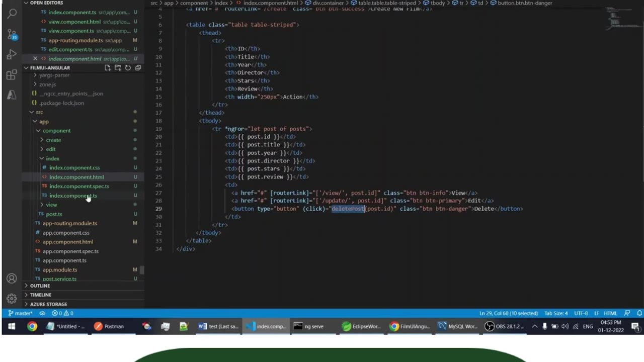The image size is (644, 362).
Task: Open view.component.html from Open Editors list
Action: 74,22
